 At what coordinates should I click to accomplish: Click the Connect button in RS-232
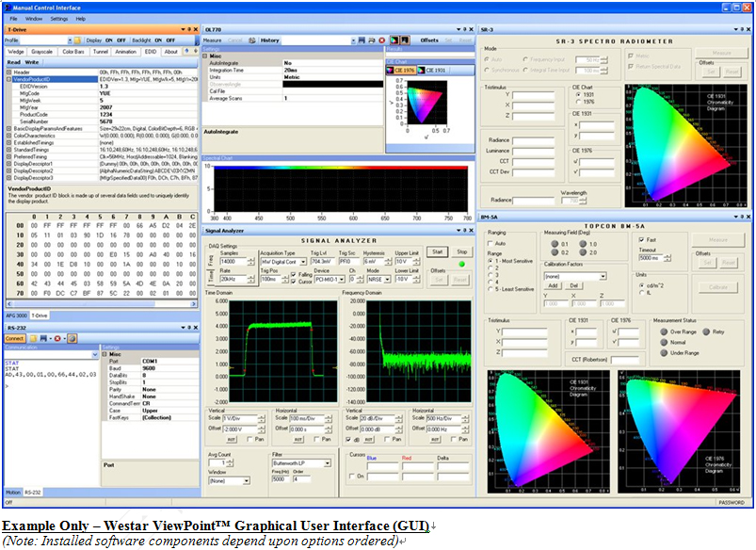coord(14,339)
